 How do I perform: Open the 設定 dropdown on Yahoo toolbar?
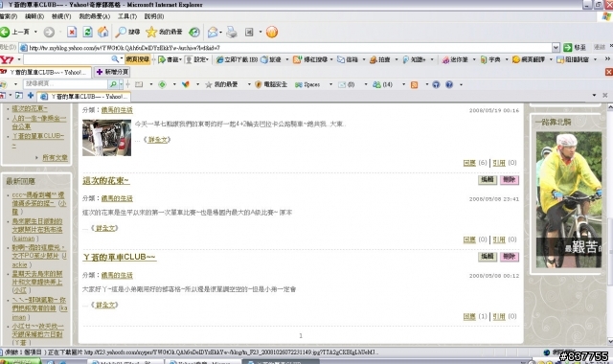[x=197, y=59]
